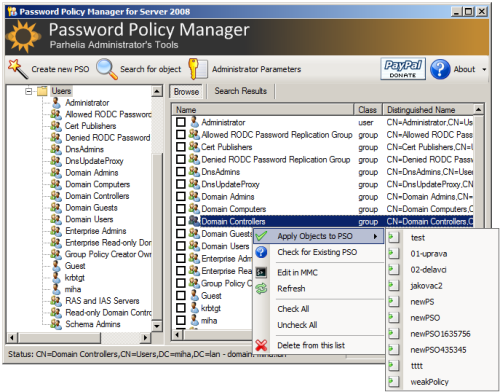Check the Domain Admins checkbox

coord(181,196)
